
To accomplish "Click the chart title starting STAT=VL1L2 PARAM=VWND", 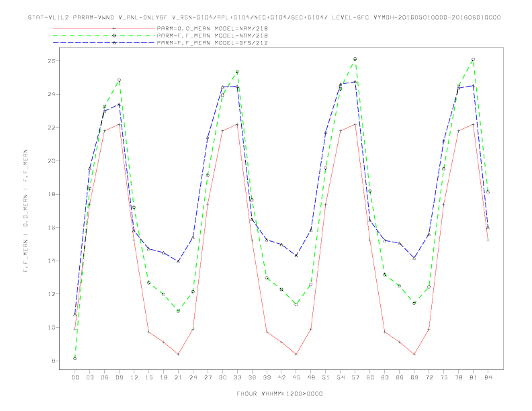I will [x=264, y=17].
